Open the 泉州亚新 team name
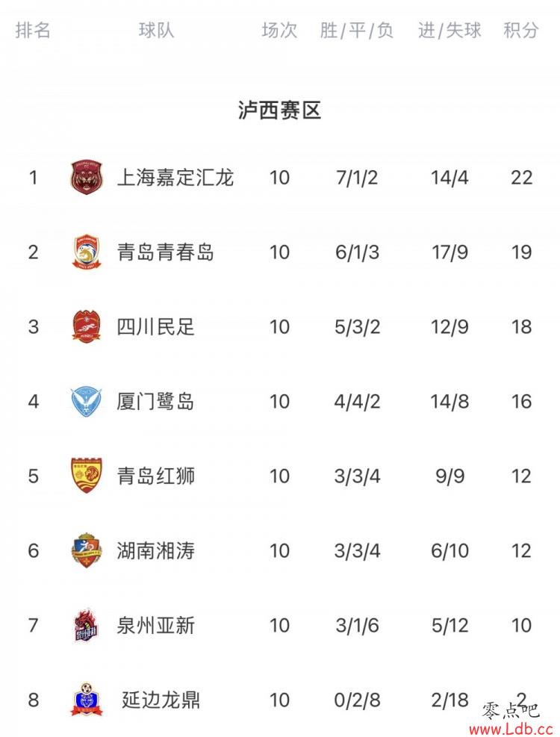The image size is (560, 737). (155, 626)
